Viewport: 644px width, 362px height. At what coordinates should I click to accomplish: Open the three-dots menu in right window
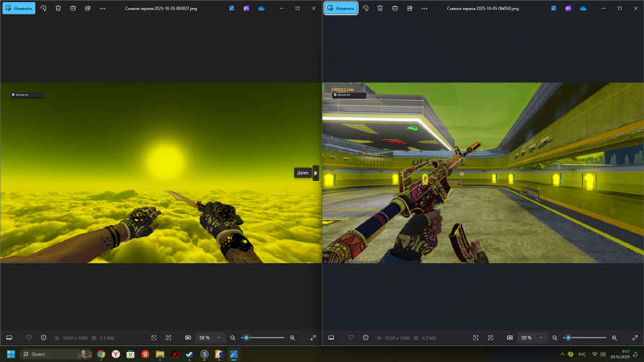[x=425, y=9]
